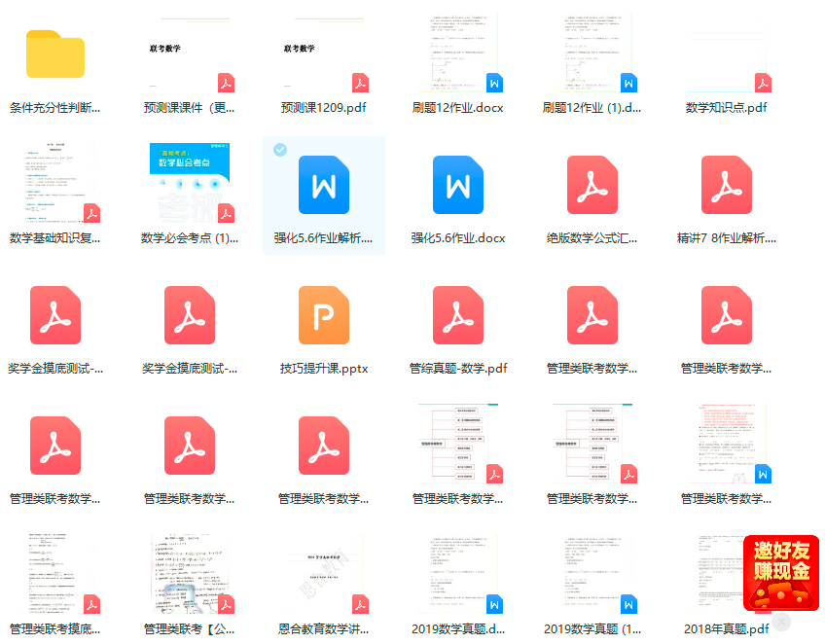Open 预测课1209.pdf file

[x=324, y=55]
